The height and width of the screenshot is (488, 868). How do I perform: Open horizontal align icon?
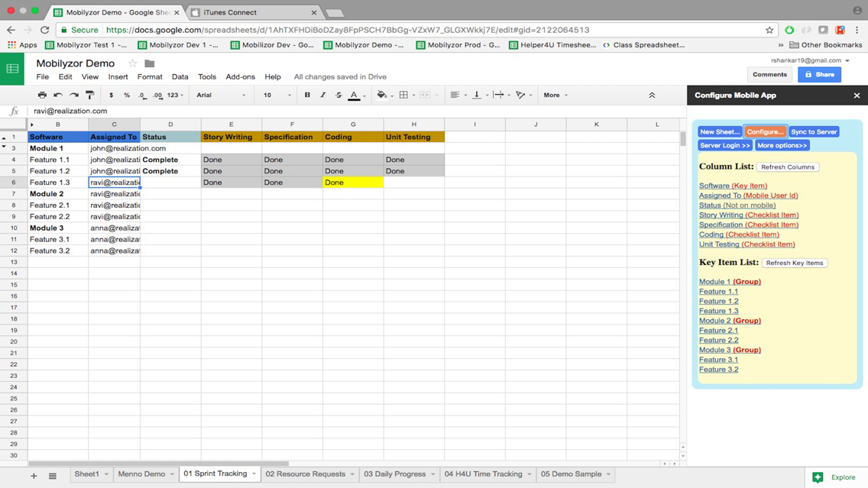pyautogui.click(x=455, y=95)
